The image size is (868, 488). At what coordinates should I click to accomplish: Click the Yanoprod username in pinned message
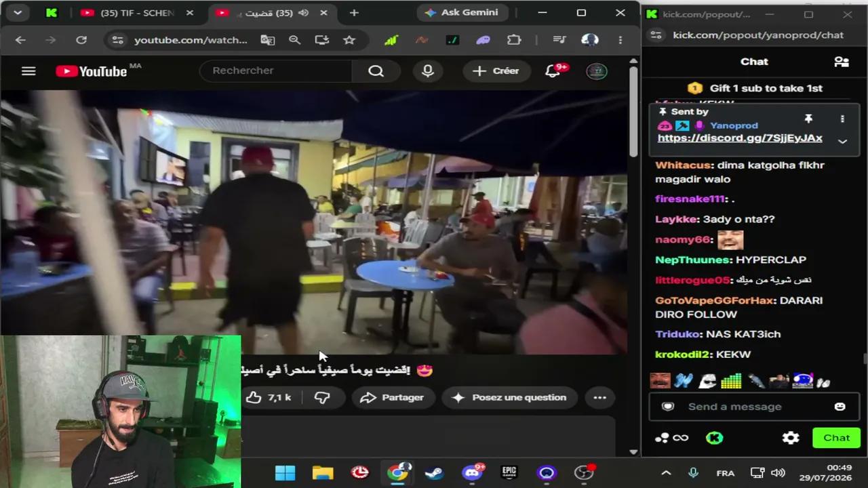tap(734, 125)
